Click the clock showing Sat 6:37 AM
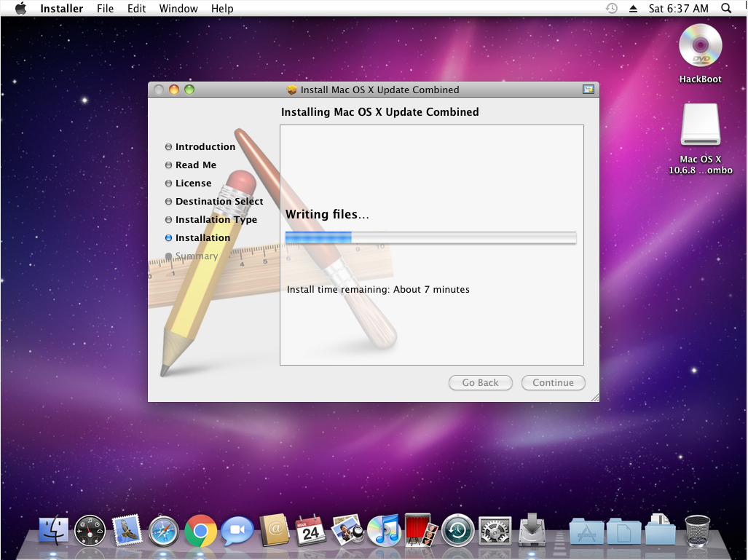Image resolution: width=748 pixels, height=560 pixels. tap(678, 9)
